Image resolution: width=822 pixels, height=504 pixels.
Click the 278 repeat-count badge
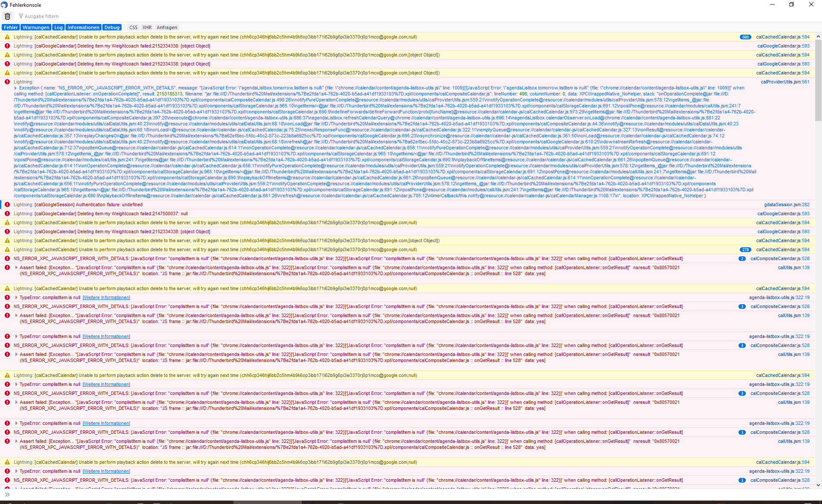[745, 250]
